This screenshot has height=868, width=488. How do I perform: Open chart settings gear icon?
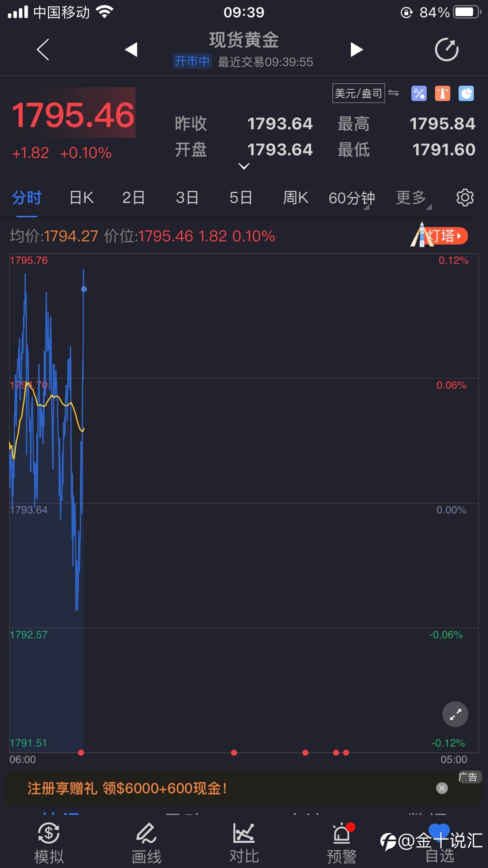(465, 197)
